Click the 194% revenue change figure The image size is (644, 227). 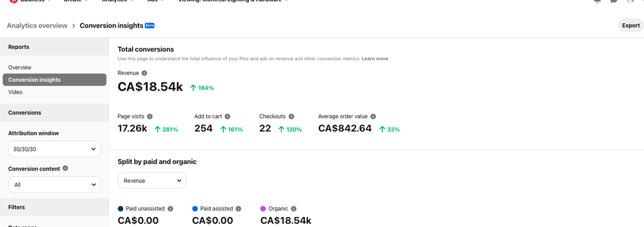tap(206, 88)
